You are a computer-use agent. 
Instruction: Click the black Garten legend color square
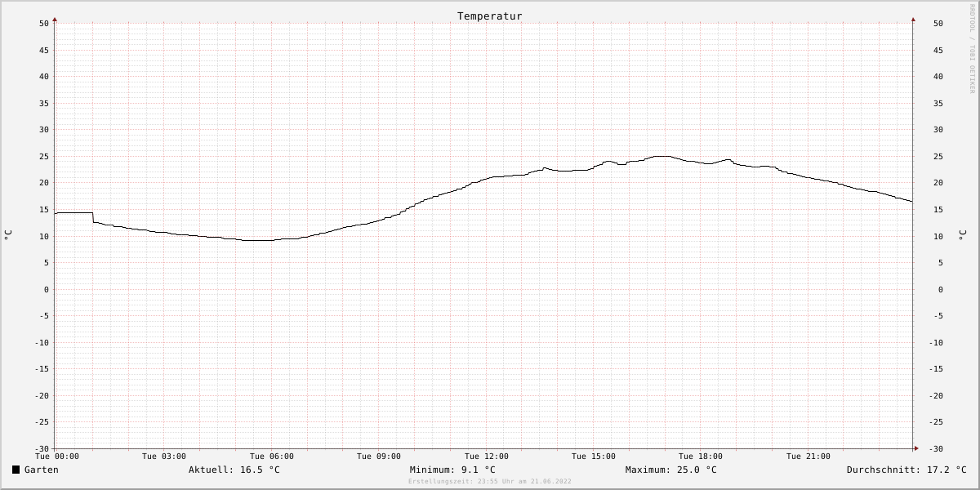pos(16,470)
